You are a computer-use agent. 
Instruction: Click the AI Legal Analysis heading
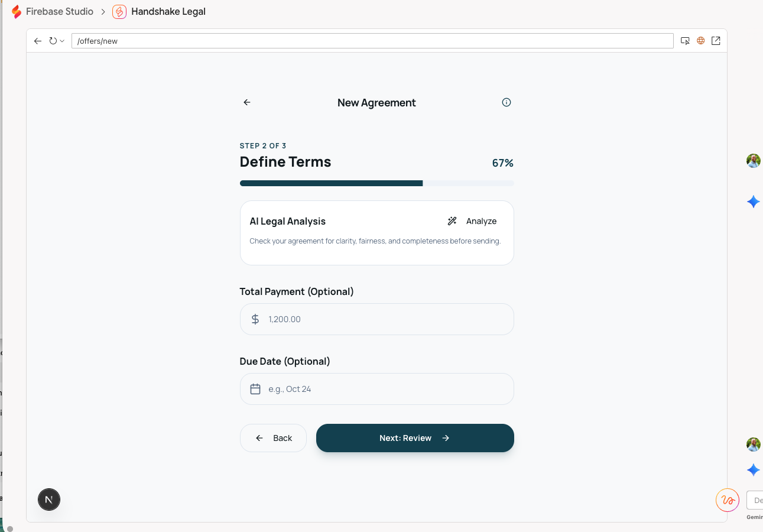tap(288, 222)
